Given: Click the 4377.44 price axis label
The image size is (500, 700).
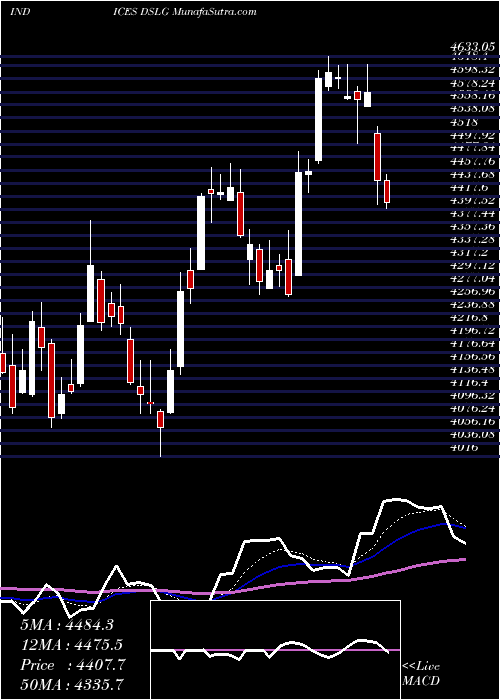Looking at the screenshot, I should (x=473, y=213).
